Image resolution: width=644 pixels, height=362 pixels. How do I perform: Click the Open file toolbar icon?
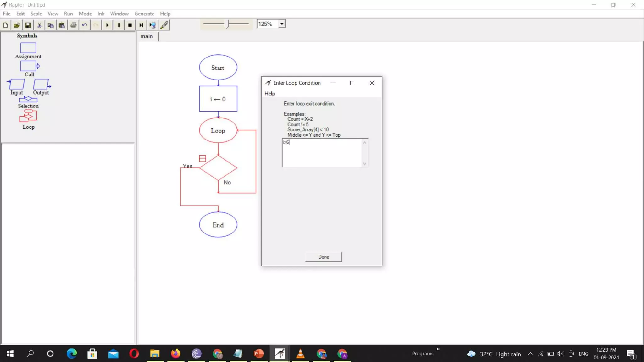tap(17, 25)
